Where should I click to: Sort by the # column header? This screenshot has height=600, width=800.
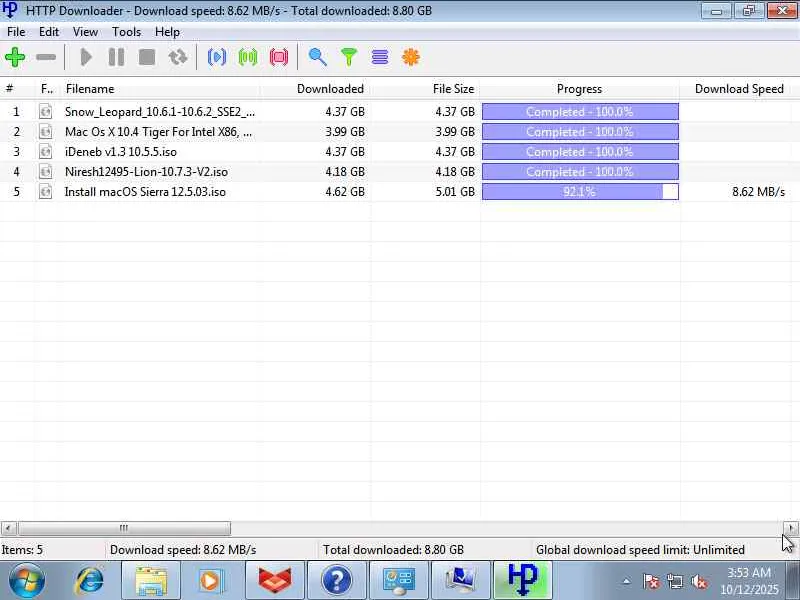pyautogui.click(x=17, y=89)
